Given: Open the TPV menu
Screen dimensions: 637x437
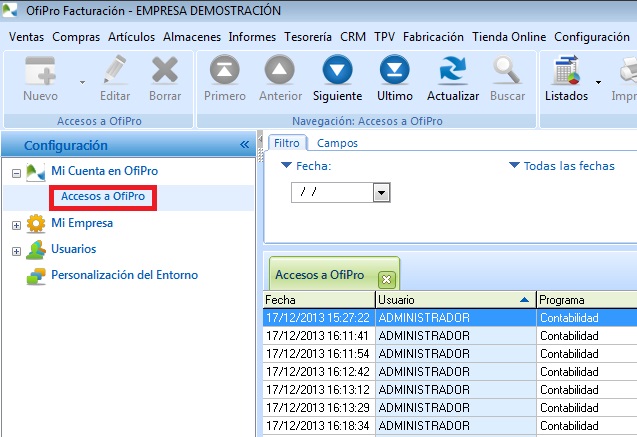Looking at the screenshot, I should point(384,37).
